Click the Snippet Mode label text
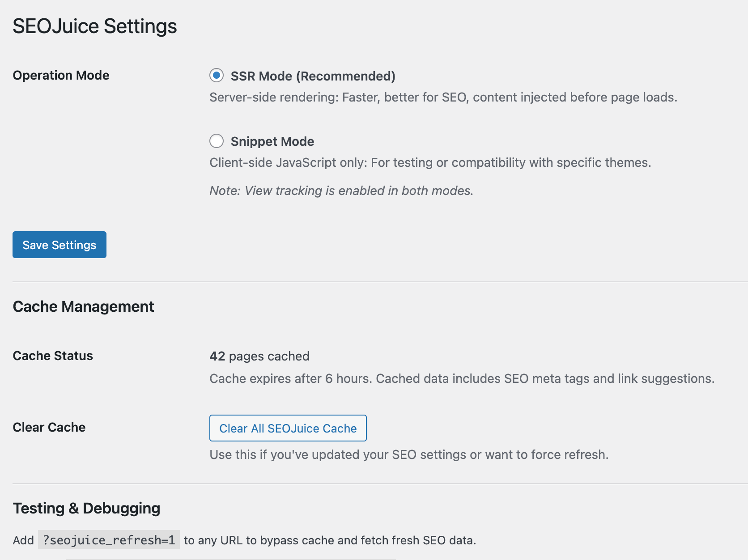 tap(272, 141)
